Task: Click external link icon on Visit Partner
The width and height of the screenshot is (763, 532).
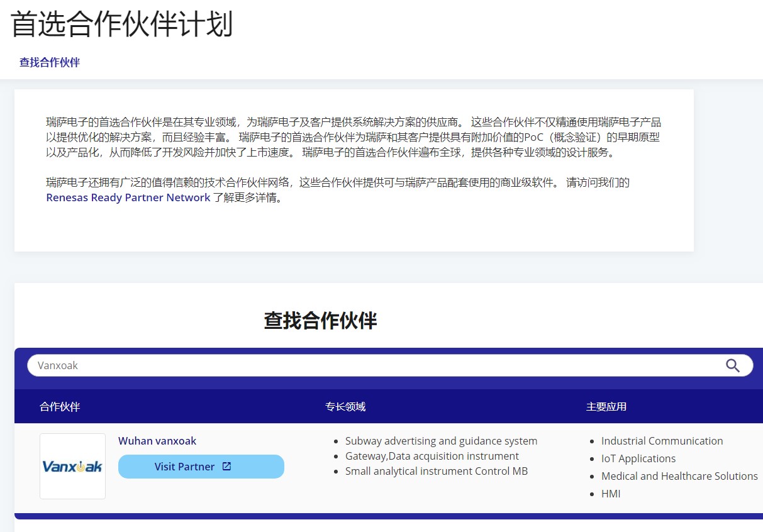Action: 227,467
